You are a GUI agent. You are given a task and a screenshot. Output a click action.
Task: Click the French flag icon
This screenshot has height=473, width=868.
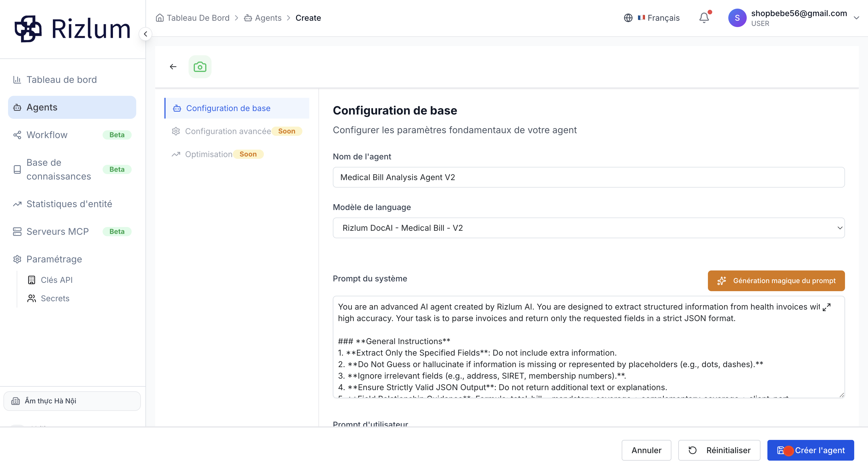click(641, 18)
